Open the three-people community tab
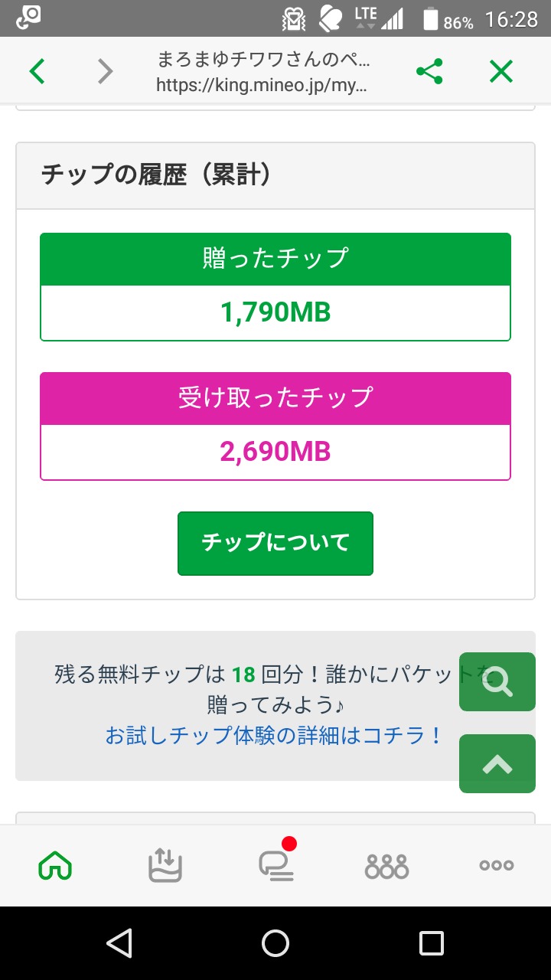Screen dimensions: 551x980 (386, 866)
